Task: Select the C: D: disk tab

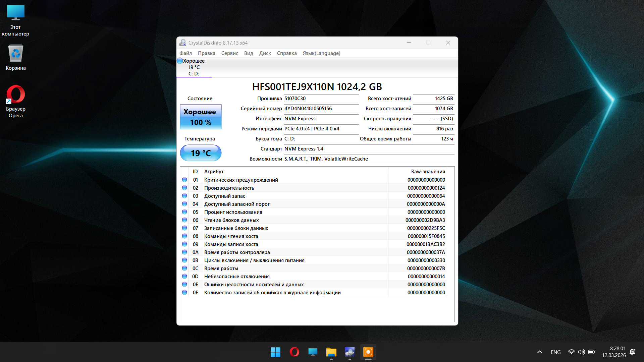Action: (194, 67)
